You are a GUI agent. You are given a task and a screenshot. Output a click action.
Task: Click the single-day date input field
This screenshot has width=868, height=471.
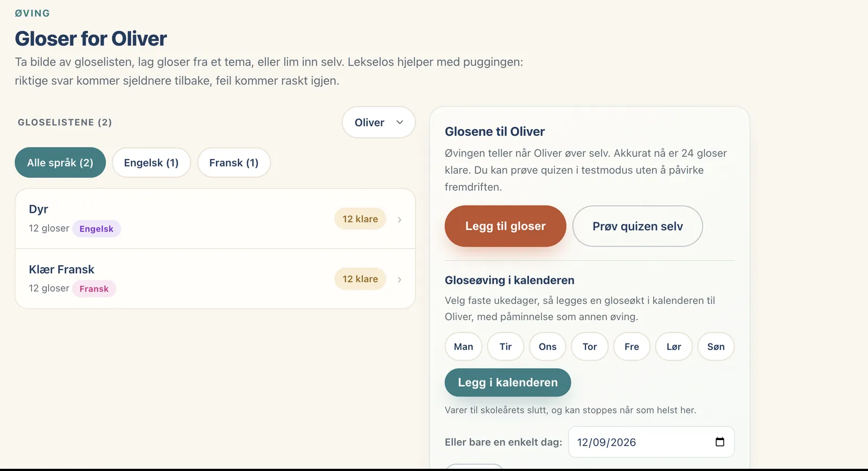(x=652, y=442)
